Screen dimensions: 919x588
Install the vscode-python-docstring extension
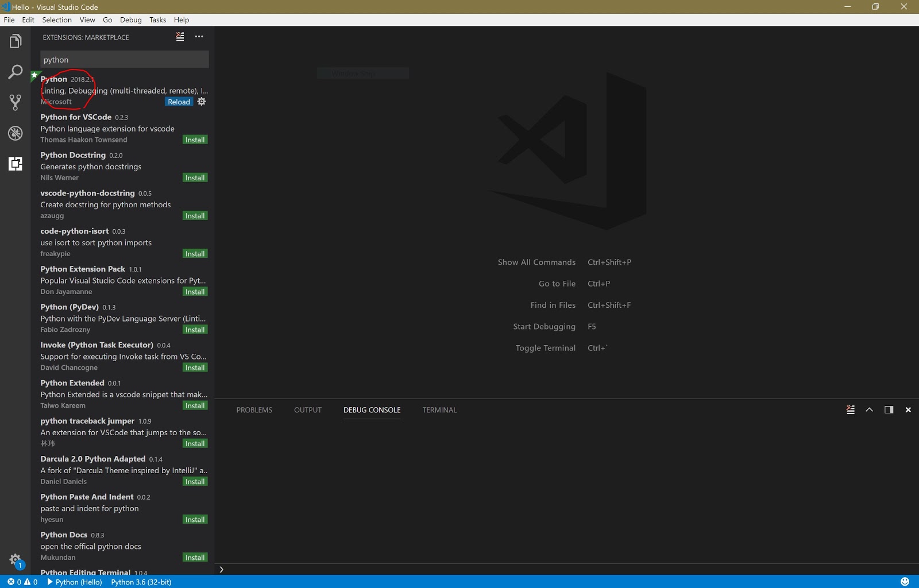pyautogui.click(x=195, y=215)
